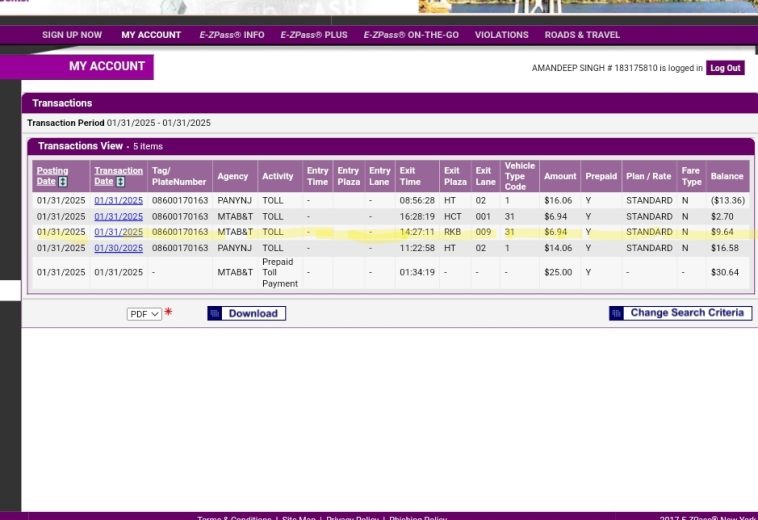Screen dimensions: 758x520
Task: Select the $14.06 amount cell
Action: tap(558, 248)
